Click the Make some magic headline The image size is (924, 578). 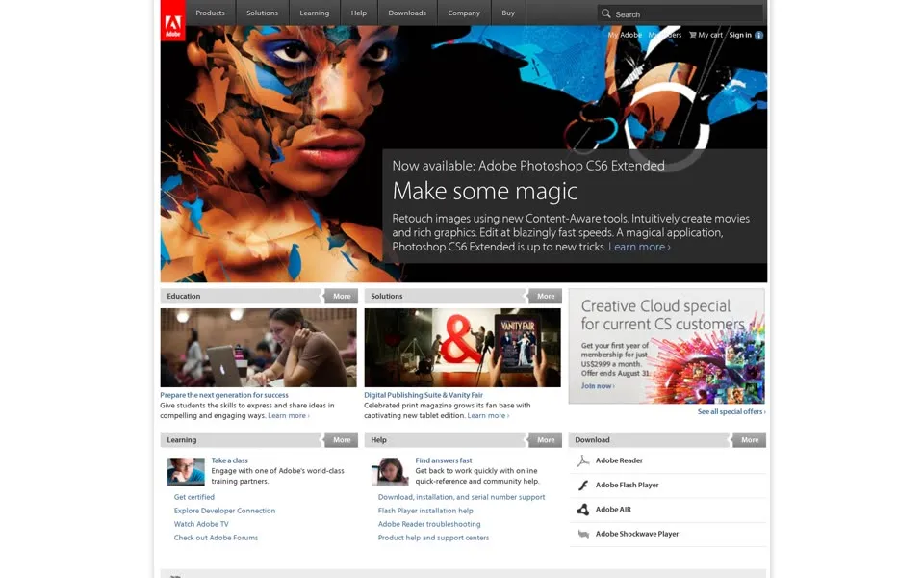pos(485,191)
